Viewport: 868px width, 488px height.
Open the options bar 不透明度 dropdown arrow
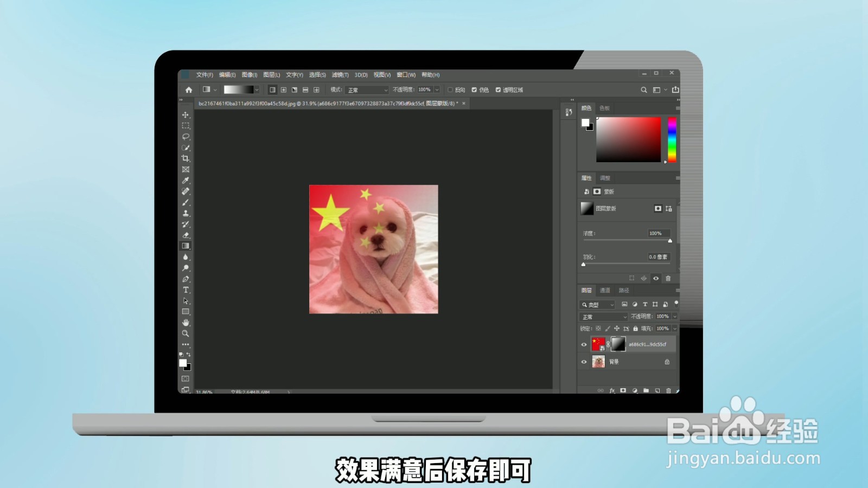(x=437, y=90)
